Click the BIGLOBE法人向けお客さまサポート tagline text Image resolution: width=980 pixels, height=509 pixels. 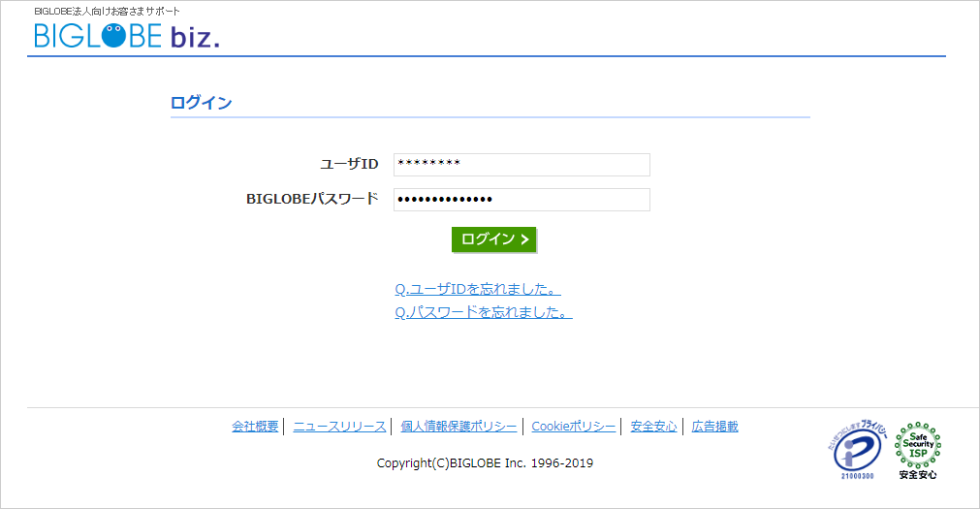tap(107, 12)
